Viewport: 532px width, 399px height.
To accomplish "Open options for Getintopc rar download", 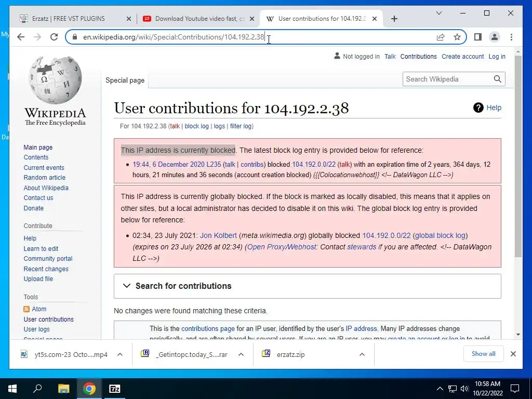I will tap(241, 354).
